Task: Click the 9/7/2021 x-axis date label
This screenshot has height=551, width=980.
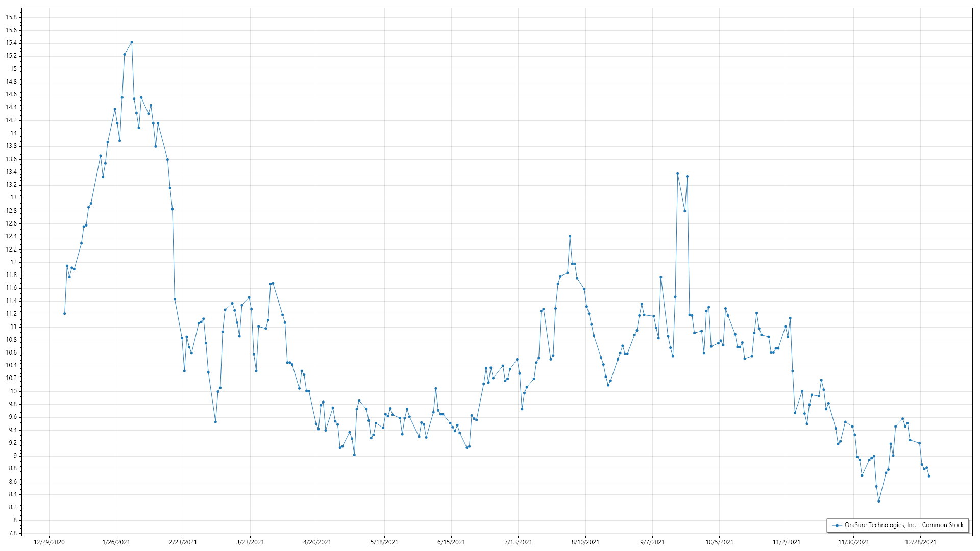Action: [x=652, y=542]
